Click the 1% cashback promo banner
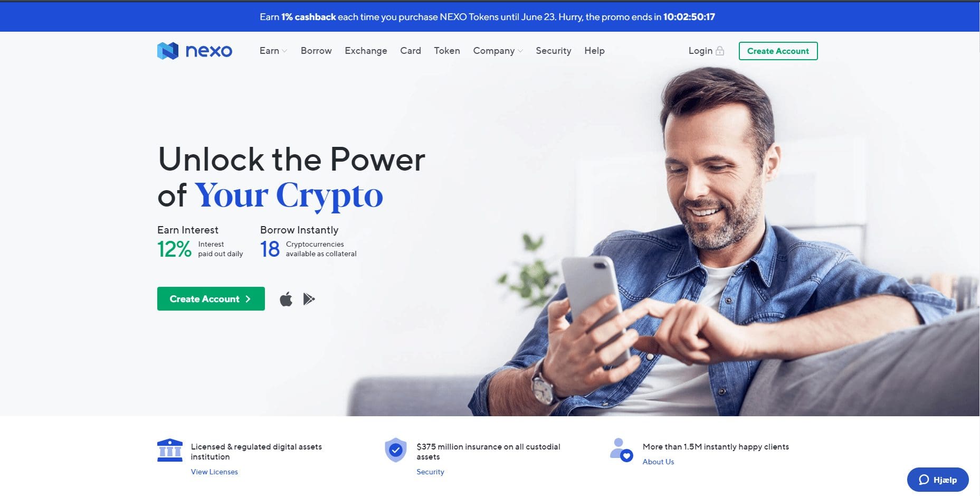 pos(487,17)
